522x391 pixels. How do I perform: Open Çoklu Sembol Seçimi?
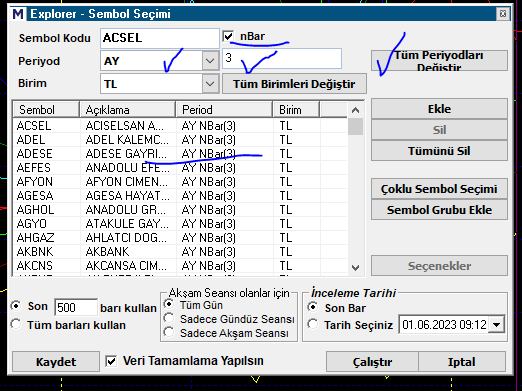[x=439, y=189]
